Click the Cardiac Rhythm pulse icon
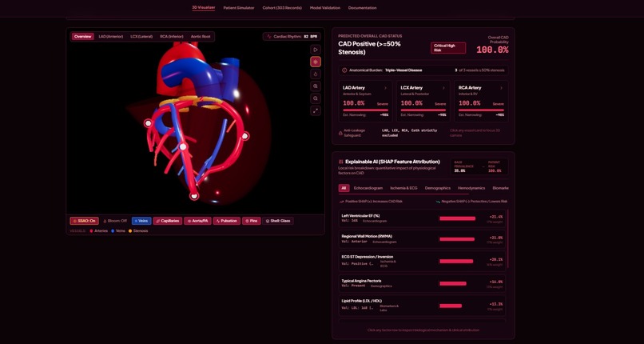This screenshot has width=644, height=344. click(x=269, y=37)
